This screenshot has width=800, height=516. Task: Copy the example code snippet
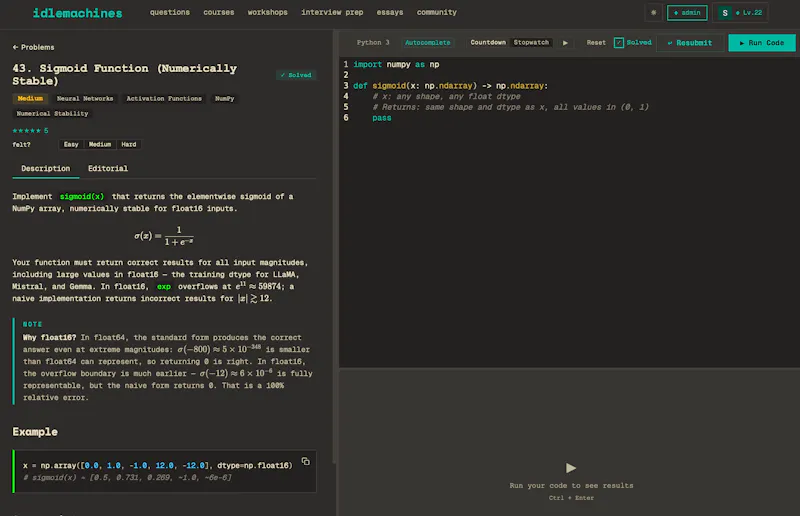click(306, 461)
